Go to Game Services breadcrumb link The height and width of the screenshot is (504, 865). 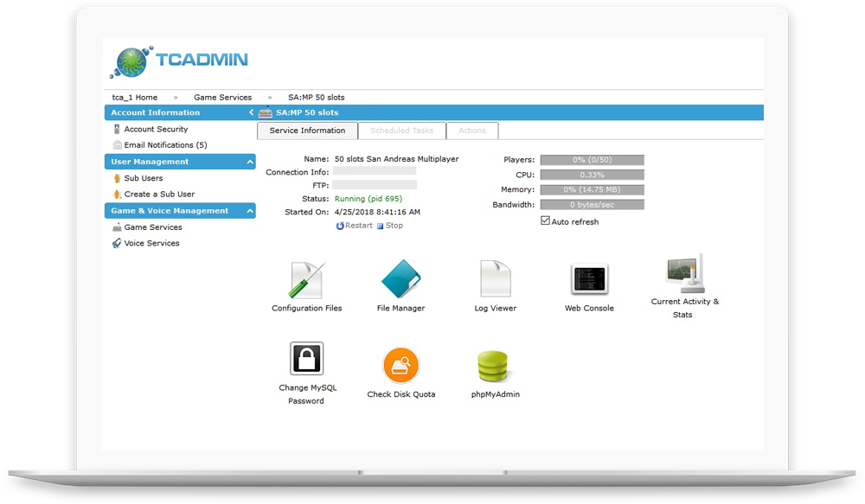[223, 98]
